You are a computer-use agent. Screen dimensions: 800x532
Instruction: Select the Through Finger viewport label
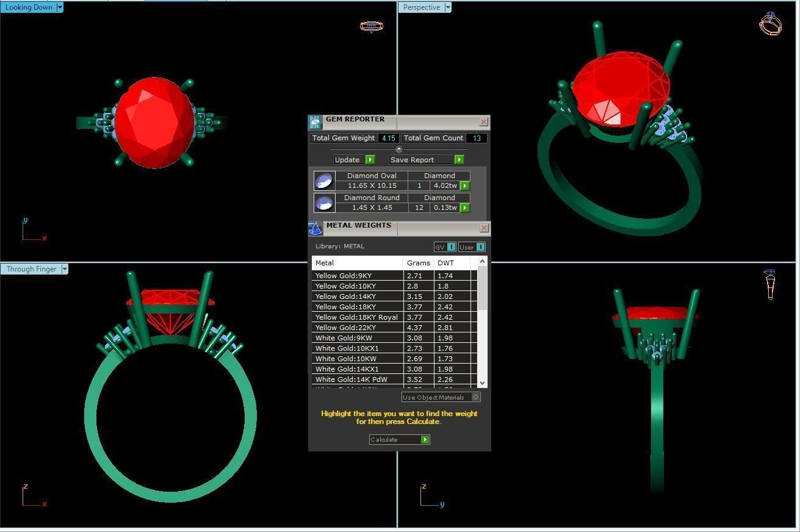(x=31, y=269)
